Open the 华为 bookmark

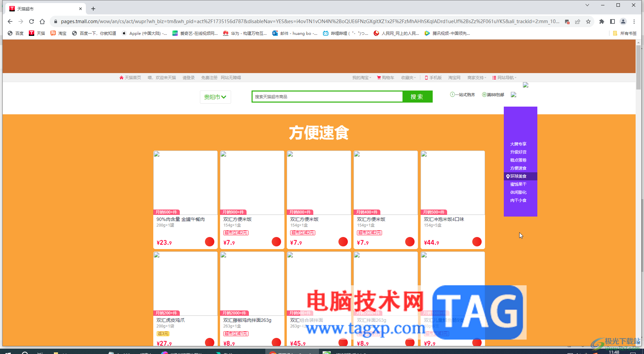pos(245,33)
